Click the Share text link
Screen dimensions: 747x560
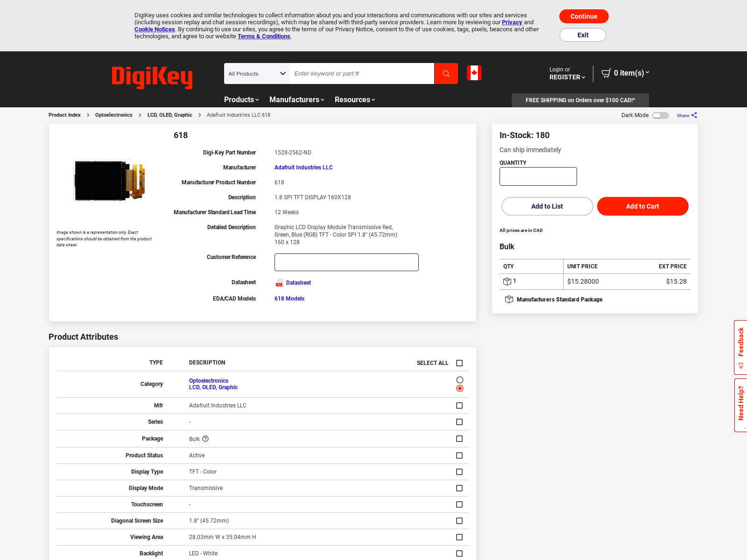(x=683, y=115)
